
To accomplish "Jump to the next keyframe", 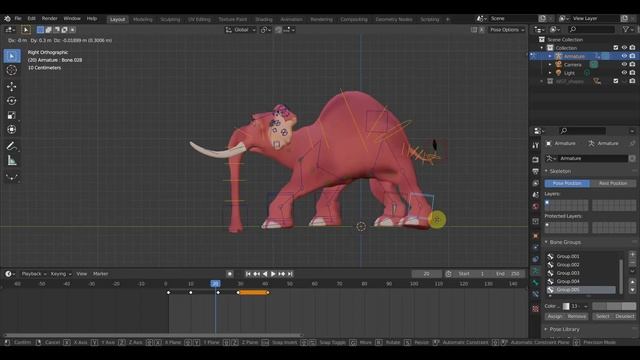I will [282, 274].
